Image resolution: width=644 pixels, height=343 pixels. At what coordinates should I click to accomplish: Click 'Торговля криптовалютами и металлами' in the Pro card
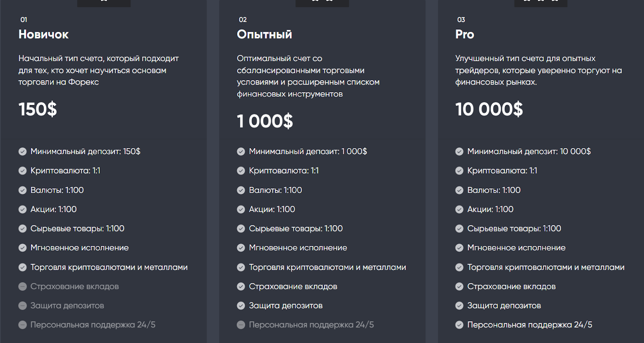point(546,267)
